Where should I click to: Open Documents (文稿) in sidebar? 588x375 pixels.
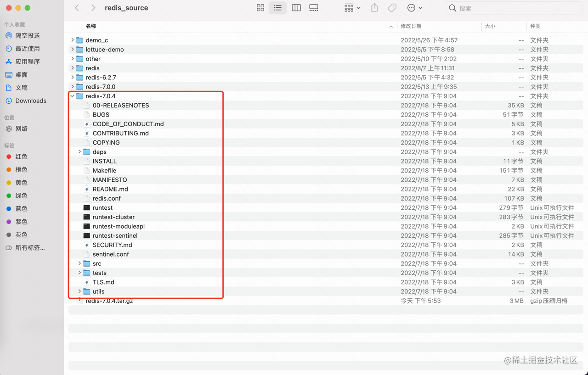coord(22,87)
